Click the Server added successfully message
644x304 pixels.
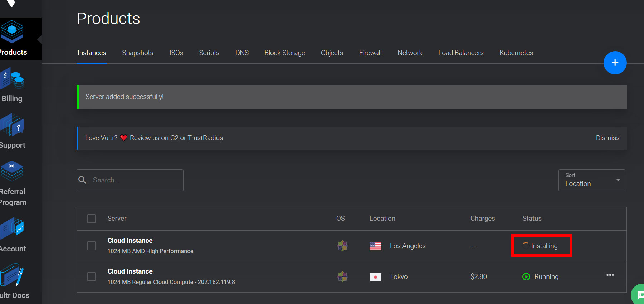click(125, 97)
